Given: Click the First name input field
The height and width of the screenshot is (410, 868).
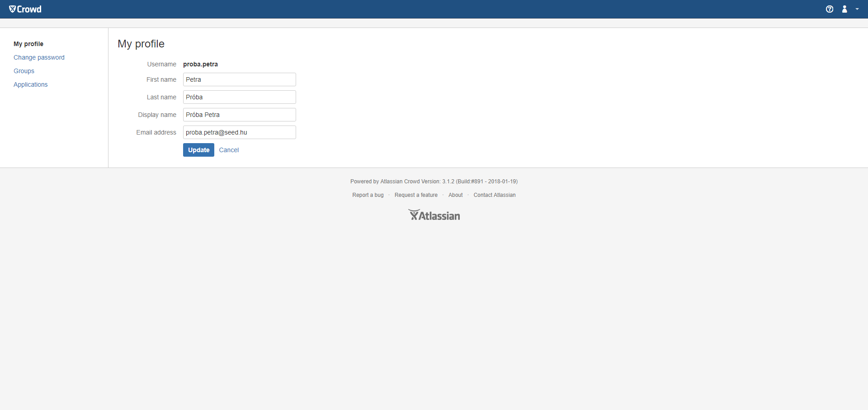Looking at the screenshot, I should (239, 79).
